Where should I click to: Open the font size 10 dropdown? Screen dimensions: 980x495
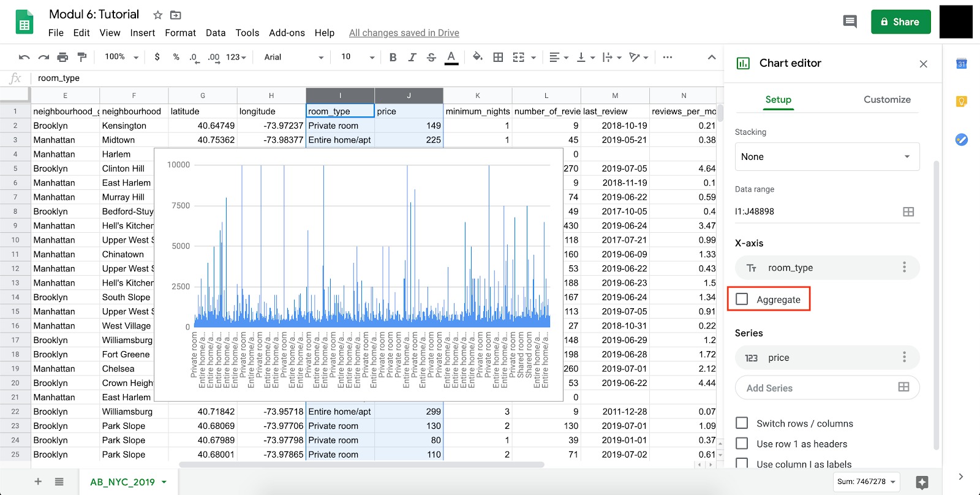point(357,57)
